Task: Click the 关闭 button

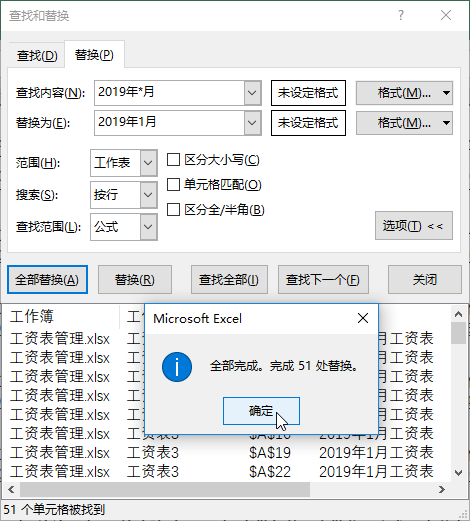Action: tap(425, 280)
